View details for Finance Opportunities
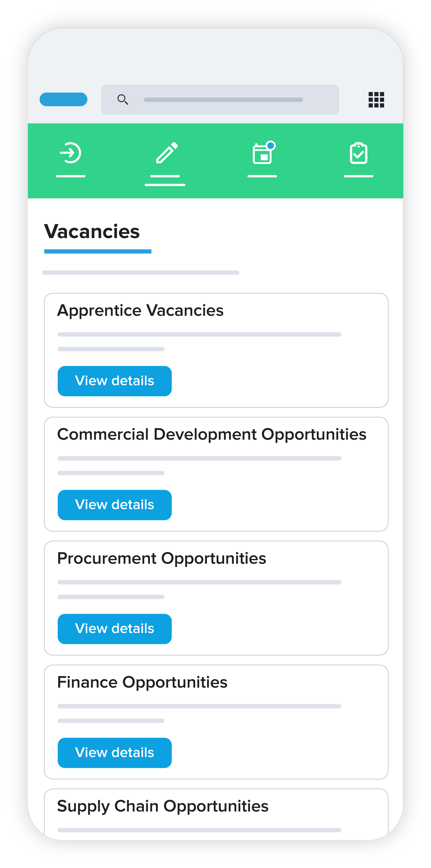431x868 pixels. tap(115, 753)
